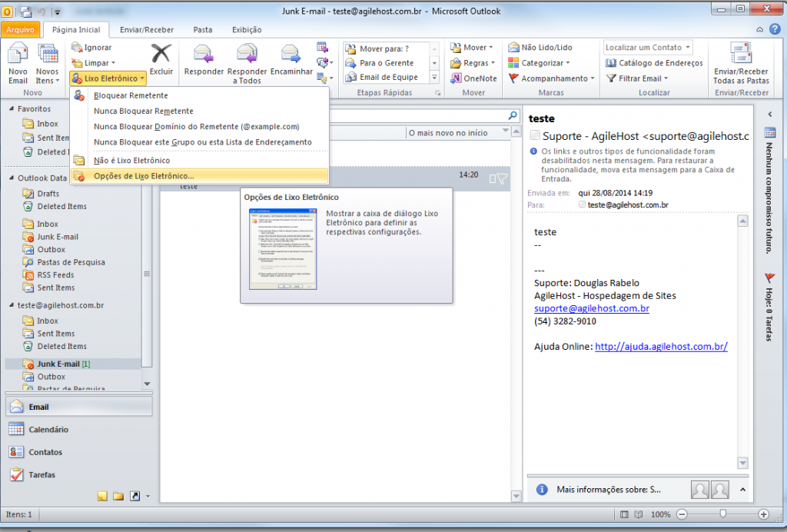Choose Bloquear Remetente from menu
This screenshot has height=532, width=787.
pyautogui.click(x=199, y=95)
